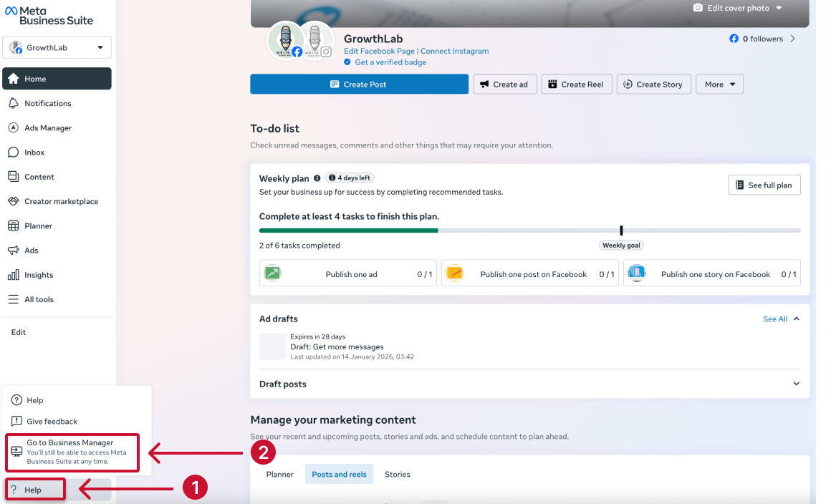Click the Planner calendar icon in sidebar

(13, 226)
